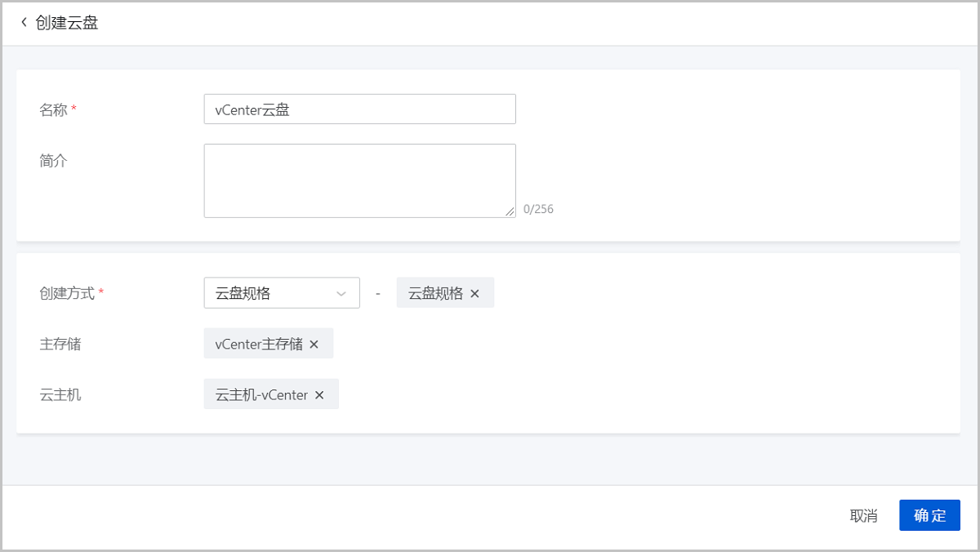Click the 0/256 character counter
The height and width of the screenshot is (552, 980).
point(538,209)
